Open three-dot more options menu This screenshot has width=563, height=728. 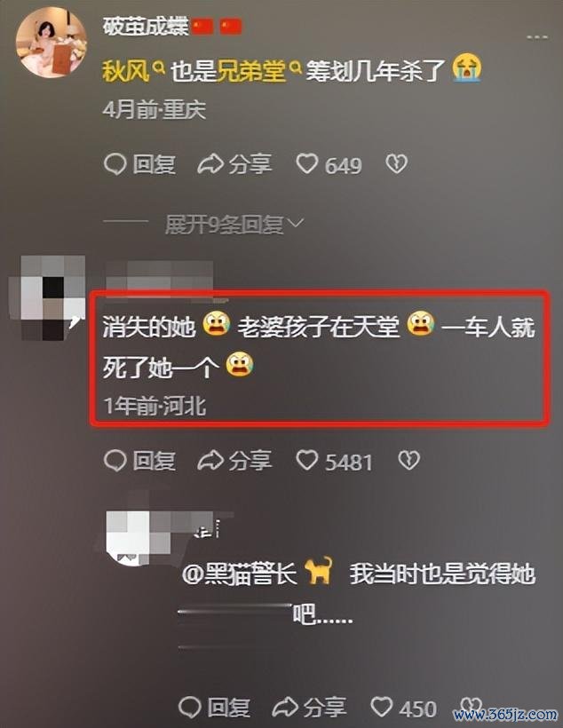pos(537,36)
